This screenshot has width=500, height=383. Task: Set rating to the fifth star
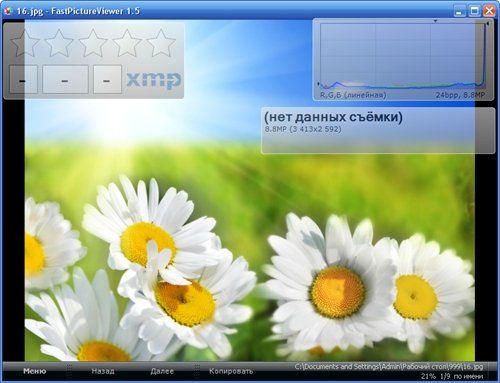[161, 43]
